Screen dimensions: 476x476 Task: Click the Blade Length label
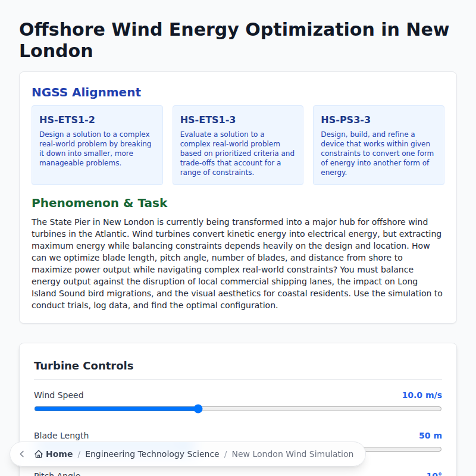point(60,435)
